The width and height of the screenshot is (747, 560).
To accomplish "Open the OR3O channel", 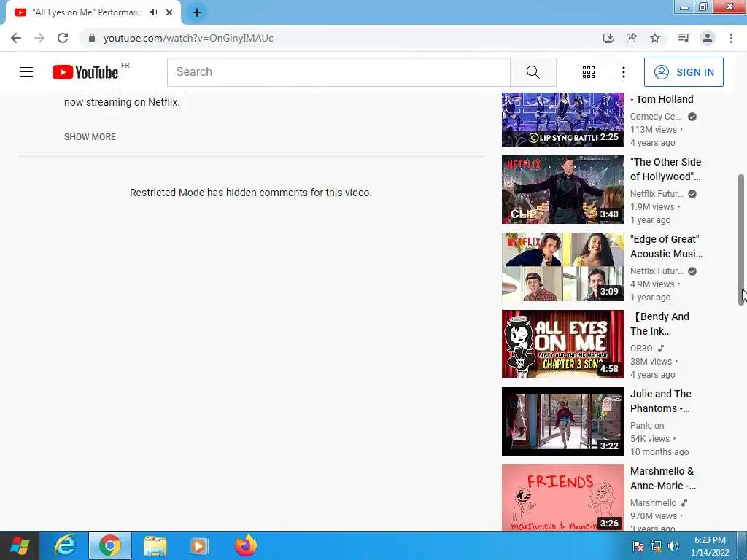I will (641, 348).
